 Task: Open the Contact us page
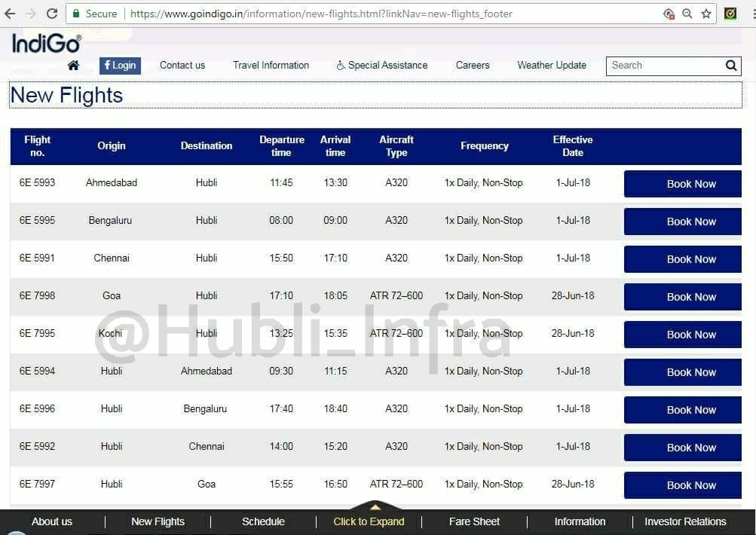(182, 65)
